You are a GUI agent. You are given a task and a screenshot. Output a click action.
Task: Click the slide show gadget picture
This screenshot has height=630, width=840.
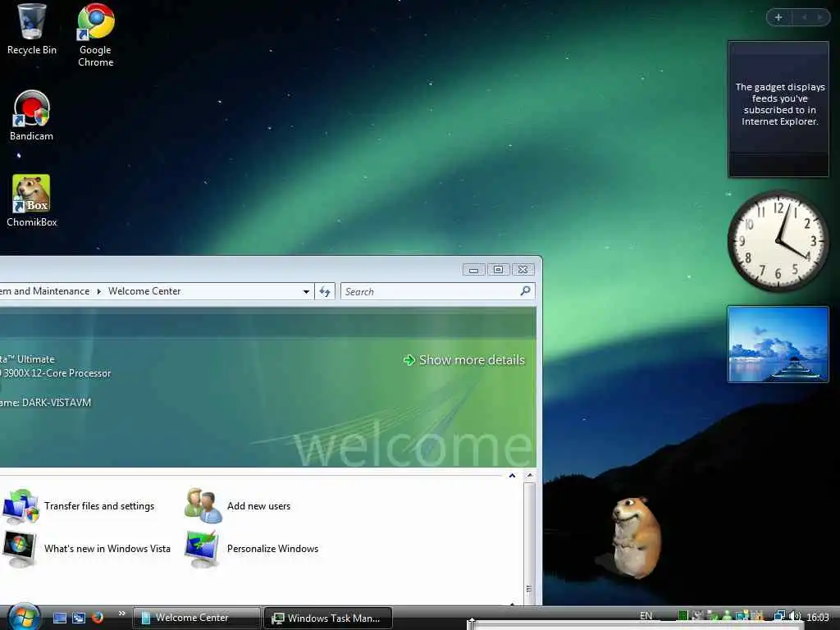[x=778, y=344]
